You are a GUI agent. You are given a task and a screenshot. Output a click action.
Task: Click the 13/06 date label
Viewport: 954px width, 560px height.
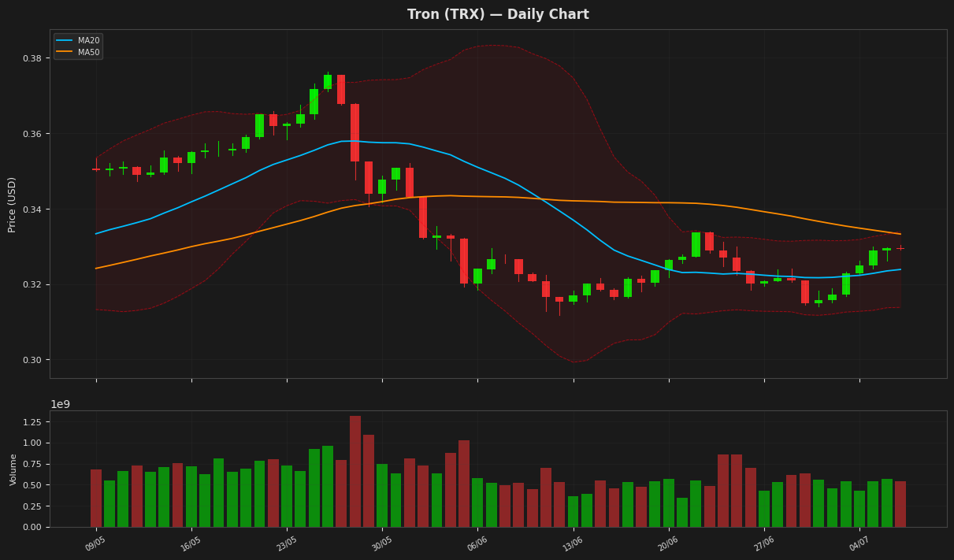pyautogui.click(x=572, y=543)
